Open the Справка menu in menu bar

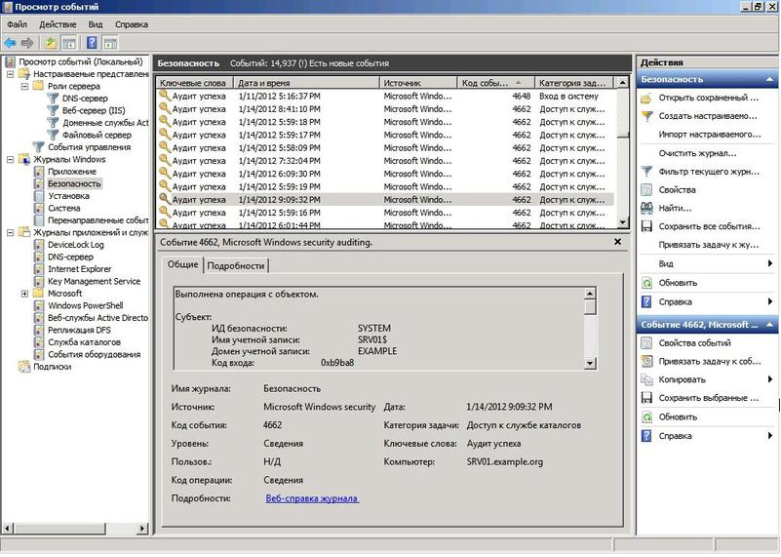[131, 24]
